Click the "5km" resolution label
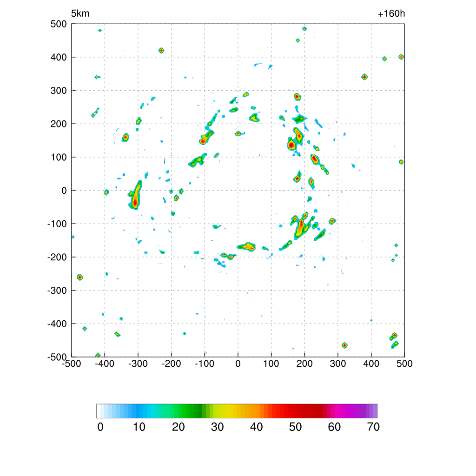Image resolution: width=476 pixels, height=476 pixels. (80, 13)
